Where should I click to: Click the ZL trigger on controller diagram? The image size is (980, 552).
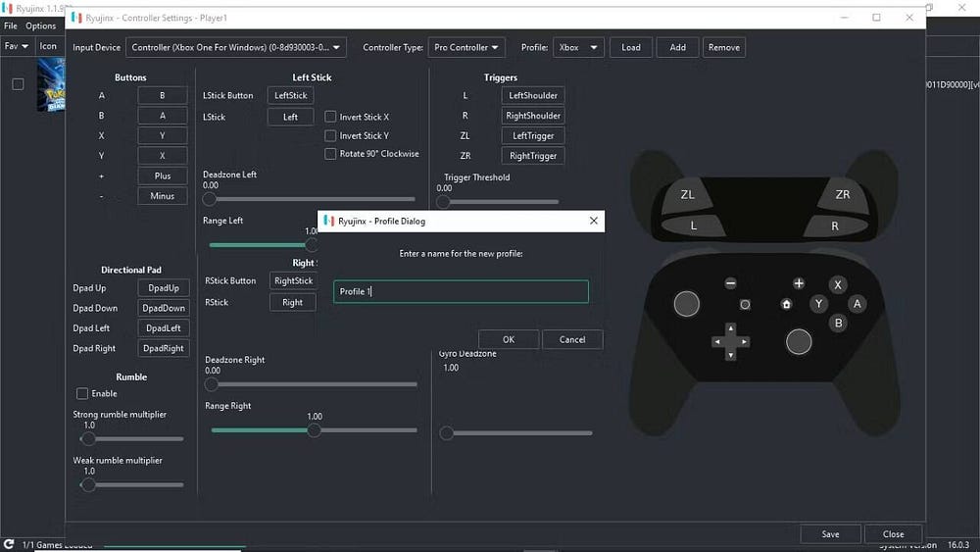[688, 194]
